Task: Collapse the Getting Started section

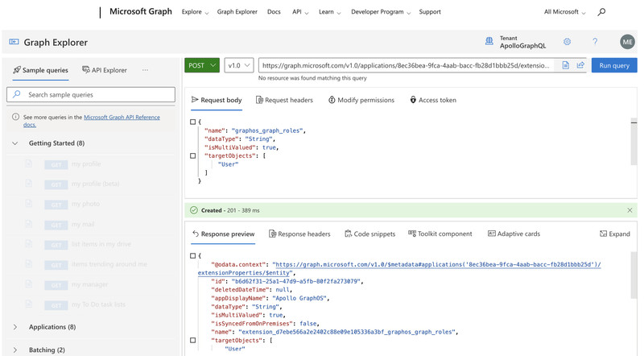Action: point(15,143)
